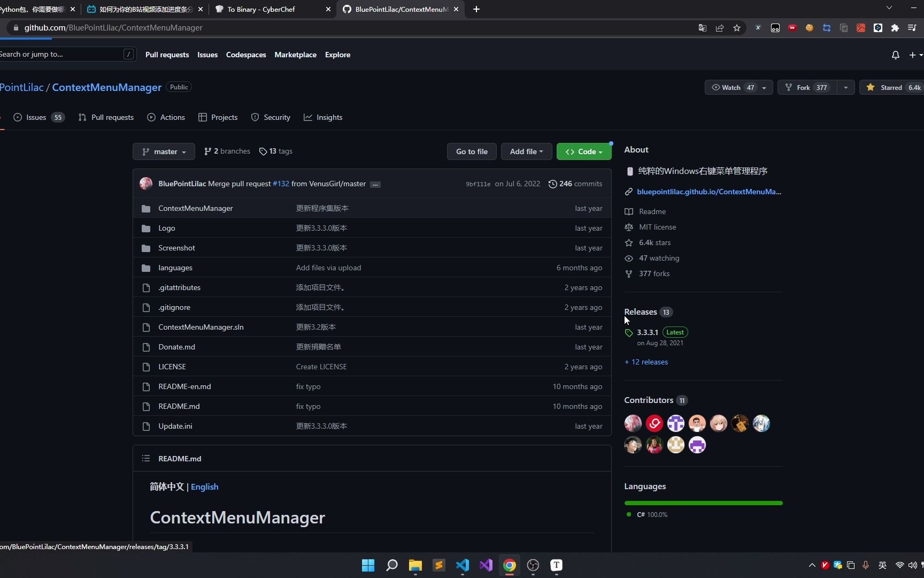Click the Go to file button
Image resolution: width=924 pixels, height=578 pixels.
point(472,151)
